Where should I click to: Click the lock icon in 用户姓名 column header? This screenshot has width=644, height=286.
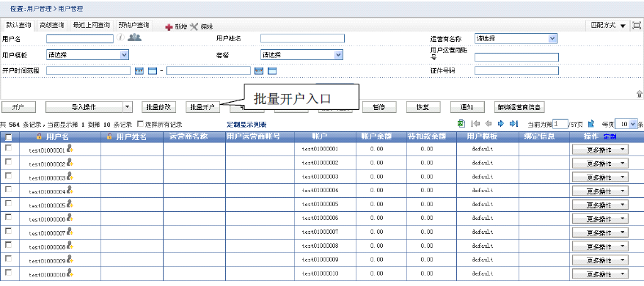109,136
